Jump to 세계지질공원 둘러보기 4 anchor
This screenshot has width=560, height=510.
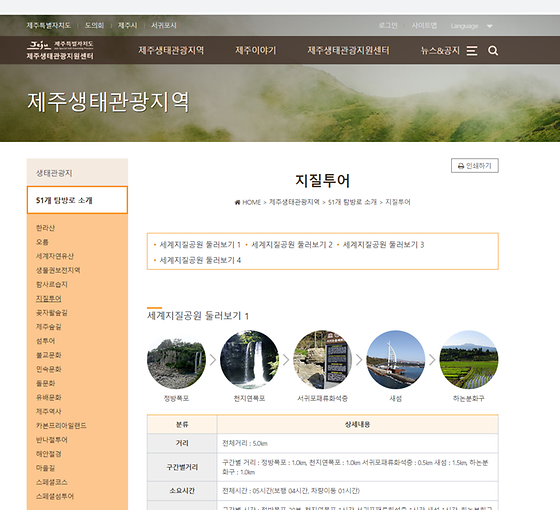[x=200, y=260]
